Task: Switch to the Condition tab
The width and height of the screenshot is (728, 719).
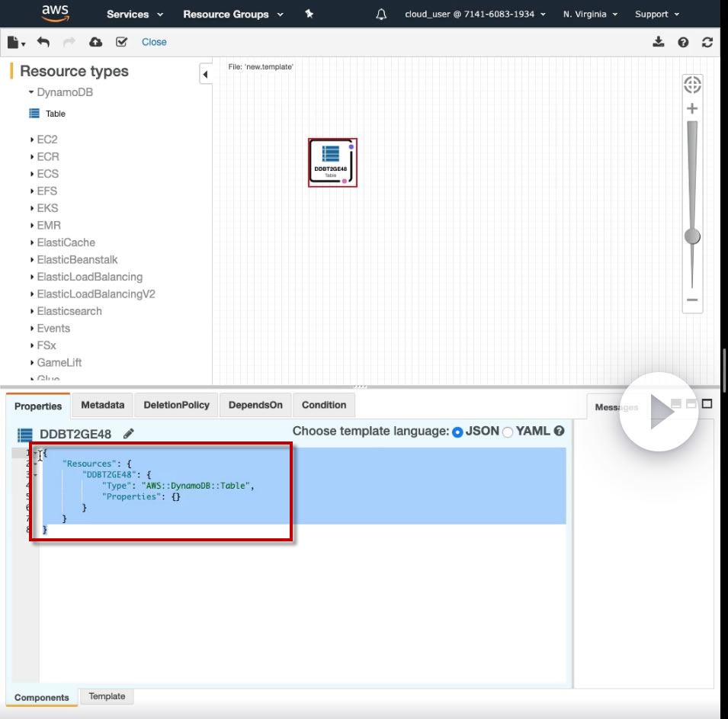Action: click(x=324, y=405)
